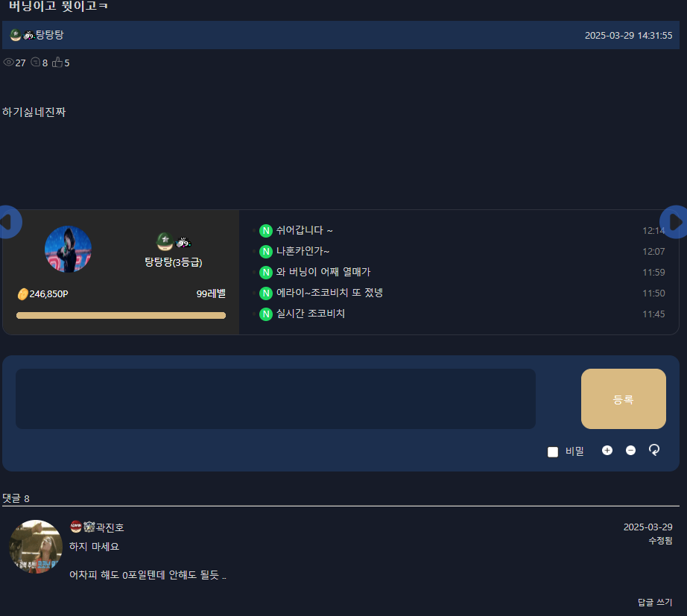Click inside the comment text area

276,399
